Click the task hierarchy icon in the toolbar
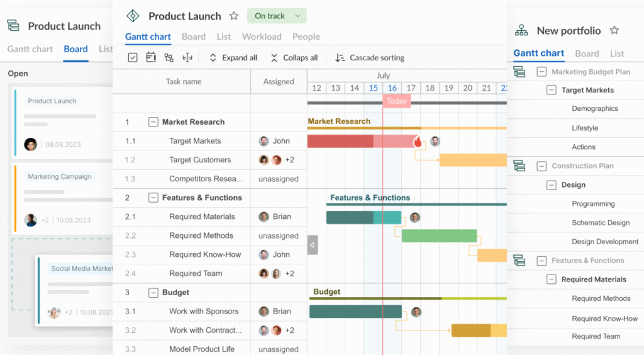644x355 pixels. tap(169, 58)
